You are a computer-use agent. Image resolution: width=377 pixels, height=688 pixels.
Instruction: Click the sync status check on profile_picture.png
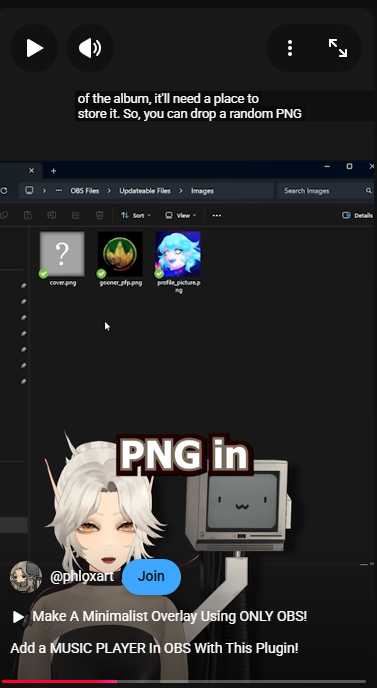[x=159, y=274]
